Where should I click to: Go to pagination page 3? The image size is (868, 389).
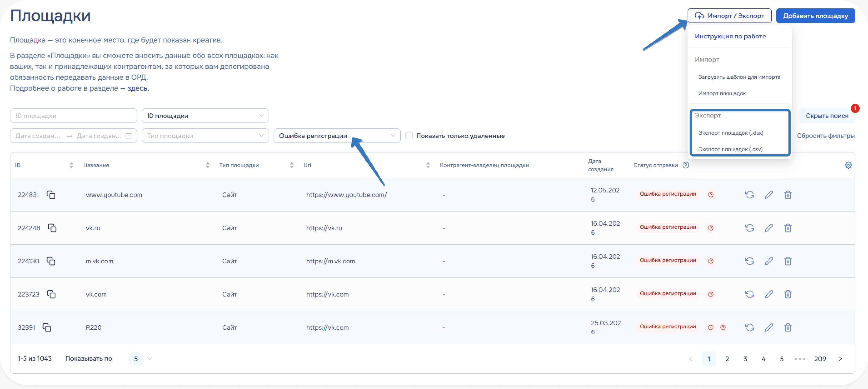coord(745,359)
